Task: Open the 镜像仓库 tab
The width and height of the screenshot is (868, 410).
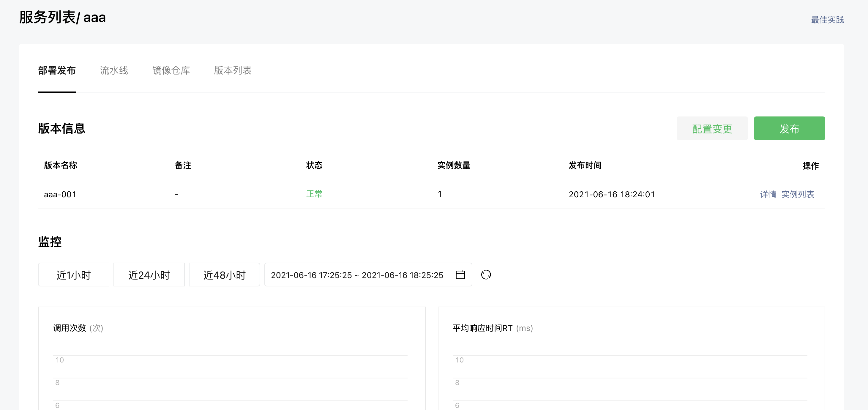Action: pyautogui.click(x=171, y=70)
